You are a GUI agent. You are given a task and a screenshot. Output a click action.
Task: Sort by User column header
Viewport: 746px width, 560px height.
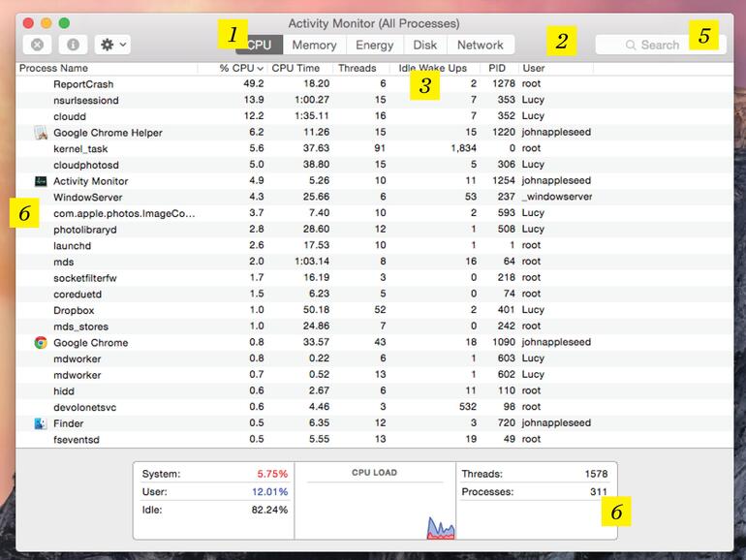pyautogui.click(x=534, y=69)
